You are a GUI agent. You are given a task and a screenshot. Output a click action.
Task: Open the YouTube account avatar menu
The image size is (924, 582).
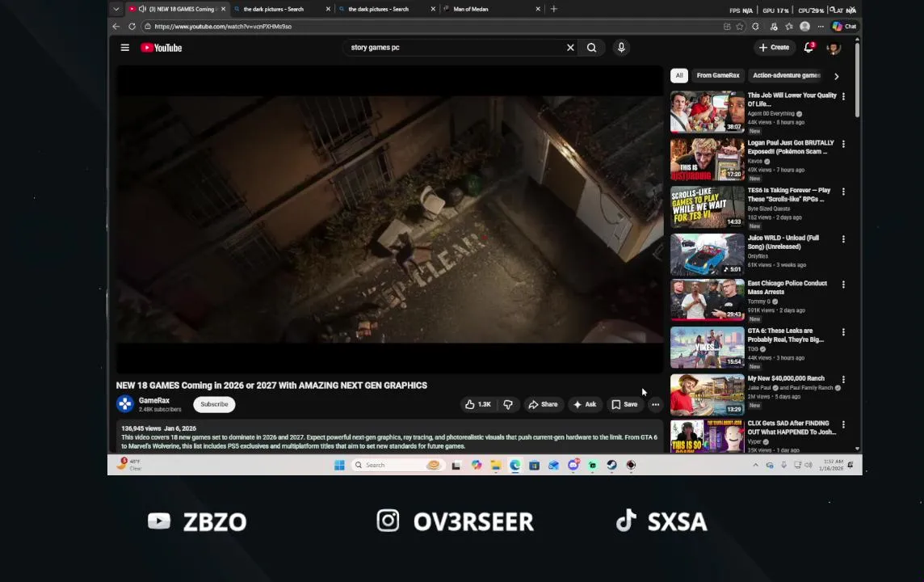click(x=834, y=48)
